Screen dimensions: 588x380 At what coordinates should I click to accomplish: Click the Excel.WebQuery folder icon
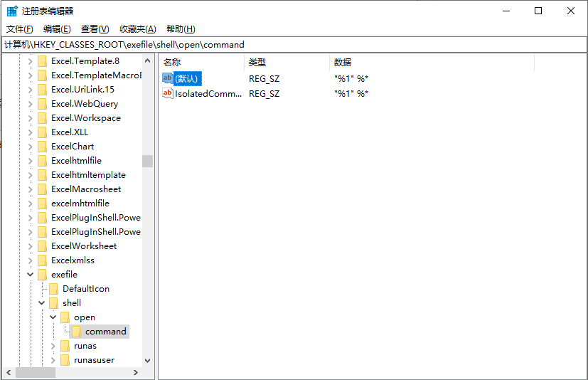point(43,104)
